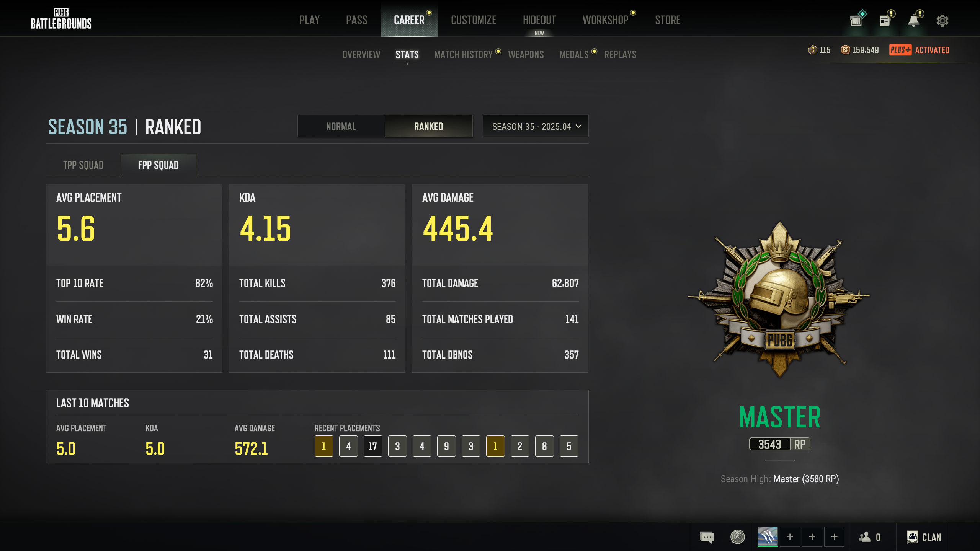Open the Workshop menu
The height and width of the screenshot is (551, 980).
click(x=606, y=20)
